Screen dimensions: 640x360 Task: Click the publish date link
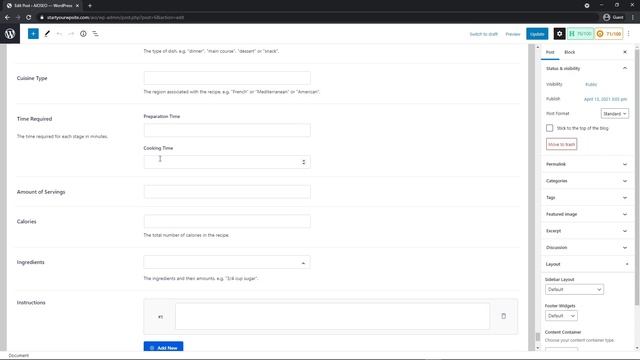(x=605, y=99)
